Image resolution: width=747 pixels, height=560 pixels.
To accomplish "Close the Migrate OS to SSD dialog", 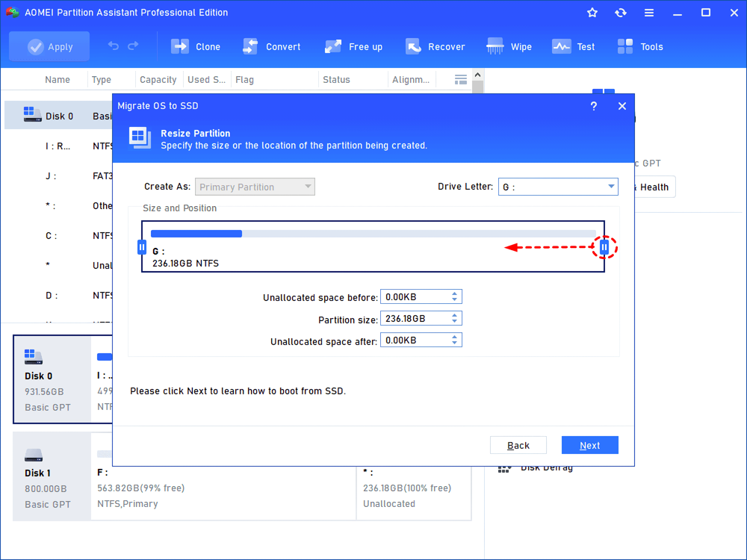I will [x=622, y=106].
